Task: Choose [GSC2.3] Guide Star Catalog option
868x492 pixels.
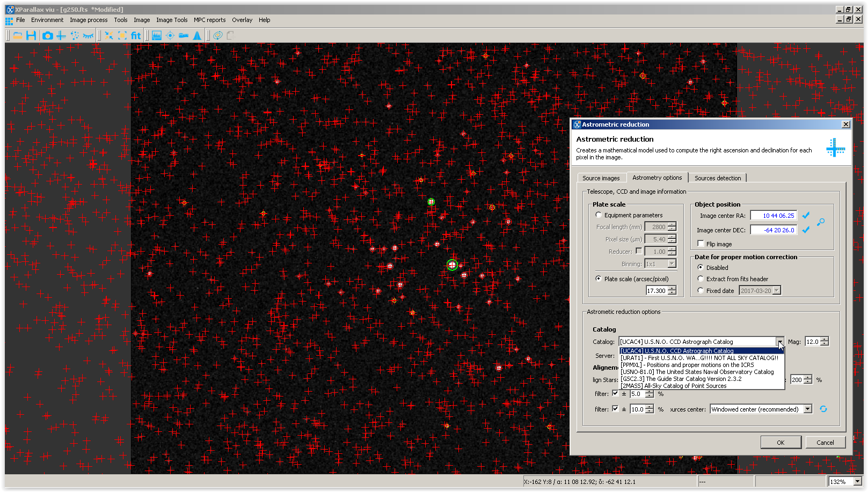Action: 701,379
